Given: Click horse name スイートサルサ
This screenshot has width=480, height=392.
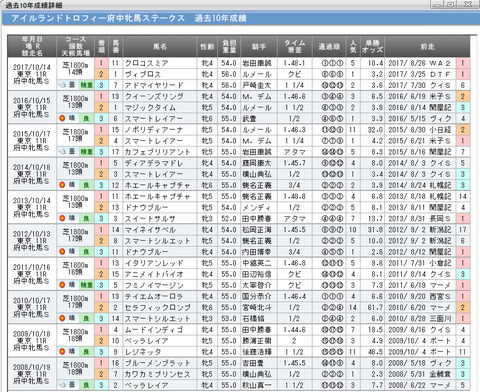Looking at the screenshot, I should tap(150, 218).
